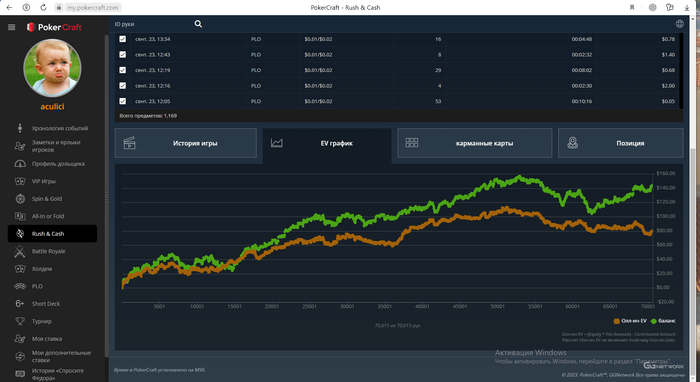Click the Турнир trophy icon
Screen dimensions: 700x382
(20, 321)
